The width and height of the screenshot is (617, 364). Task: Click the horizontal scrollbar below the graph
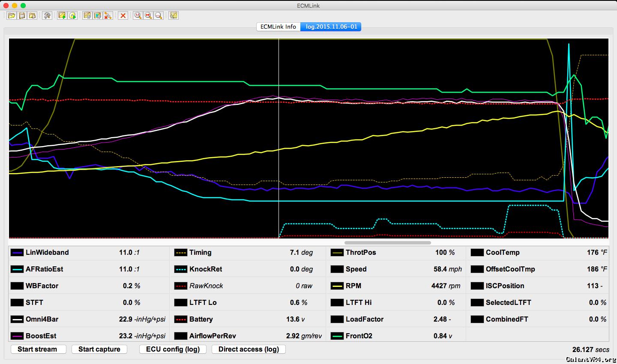click(x=387, y=242)
